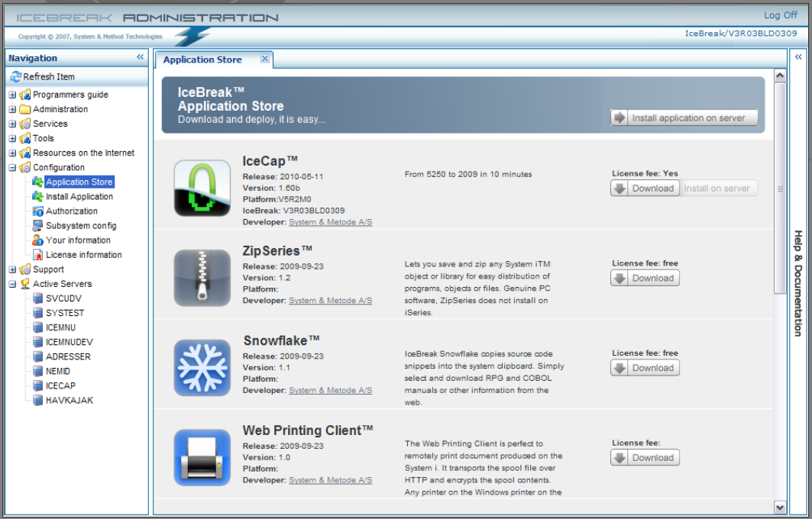Download the Snowflake application
The width and height of the screenshot is (812, 519).
(645, 368)
